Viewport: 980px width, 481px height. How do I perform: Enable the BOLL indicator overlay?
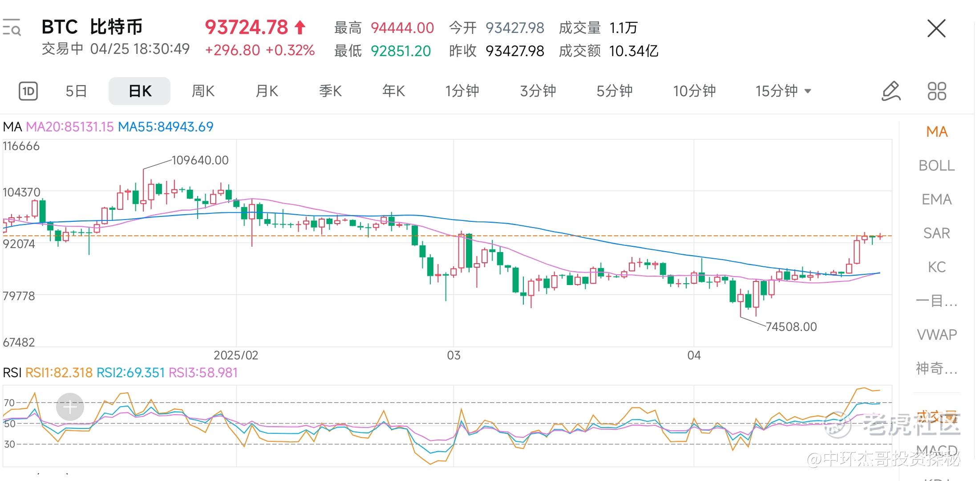point(936,166)
